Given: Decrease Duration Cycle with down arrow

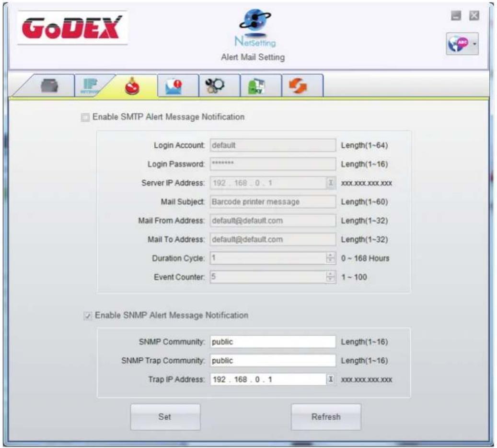Looking at the screenshot, I should click(331, 261).
